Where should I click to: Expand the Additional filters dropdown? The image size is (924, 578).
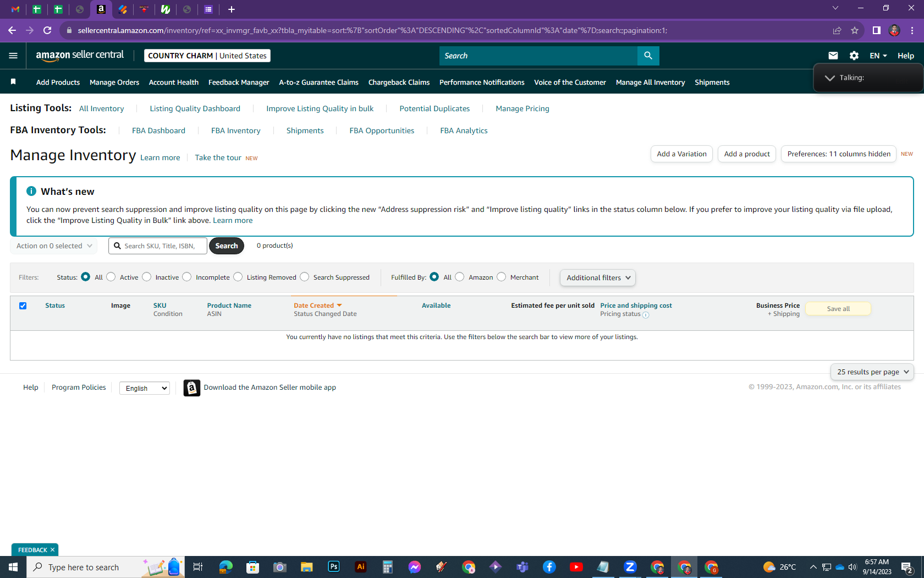598,278
